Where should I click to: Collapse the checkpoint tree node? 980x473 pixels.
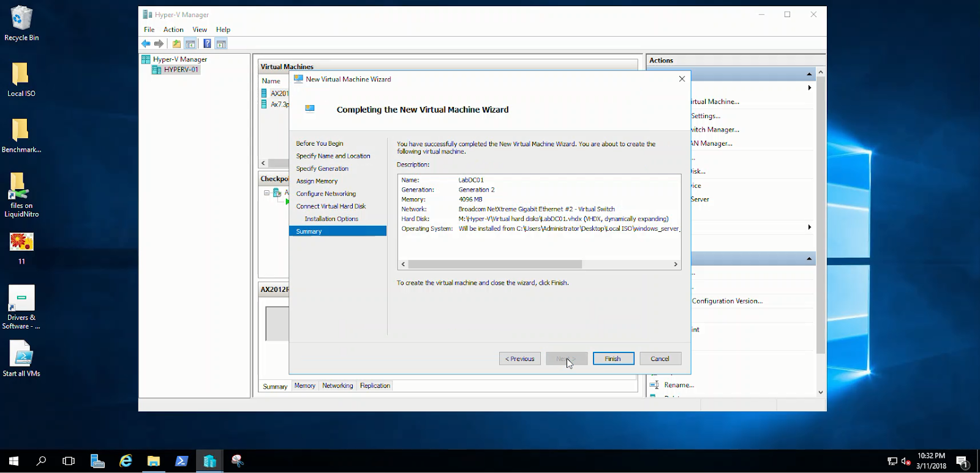[267, 193]
